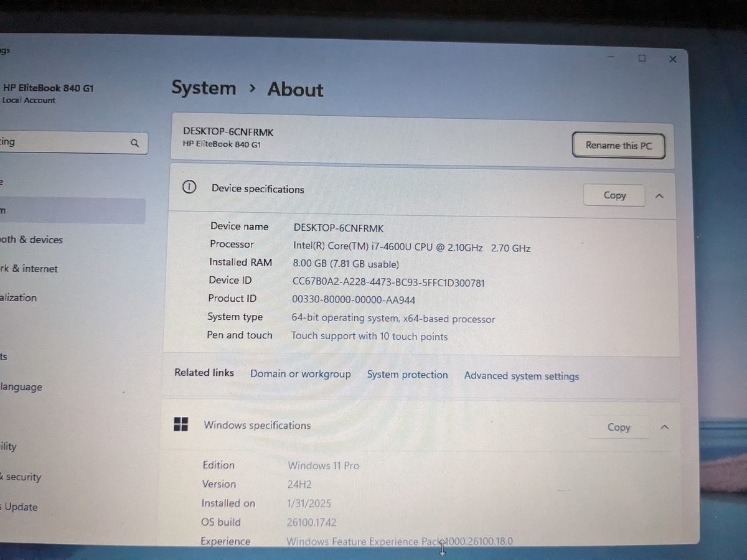Click the Device specifications info icon

(x=189, y=187)
